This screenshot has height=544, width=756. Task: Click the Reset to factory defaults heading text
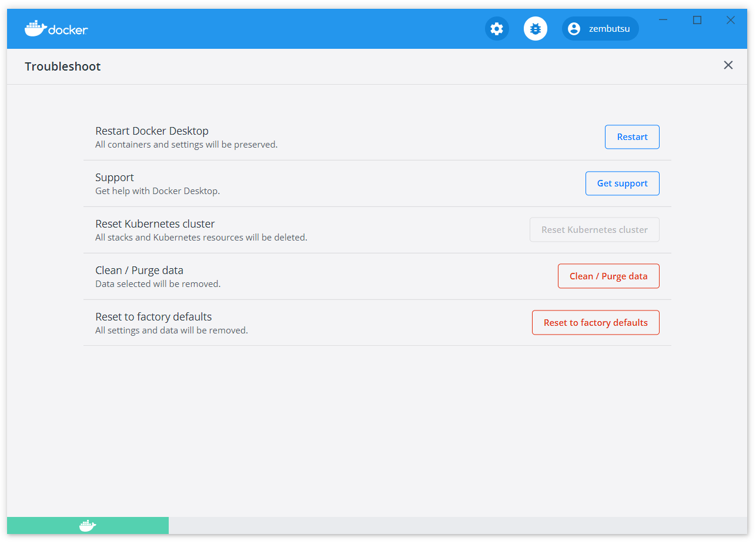point(153,317)
